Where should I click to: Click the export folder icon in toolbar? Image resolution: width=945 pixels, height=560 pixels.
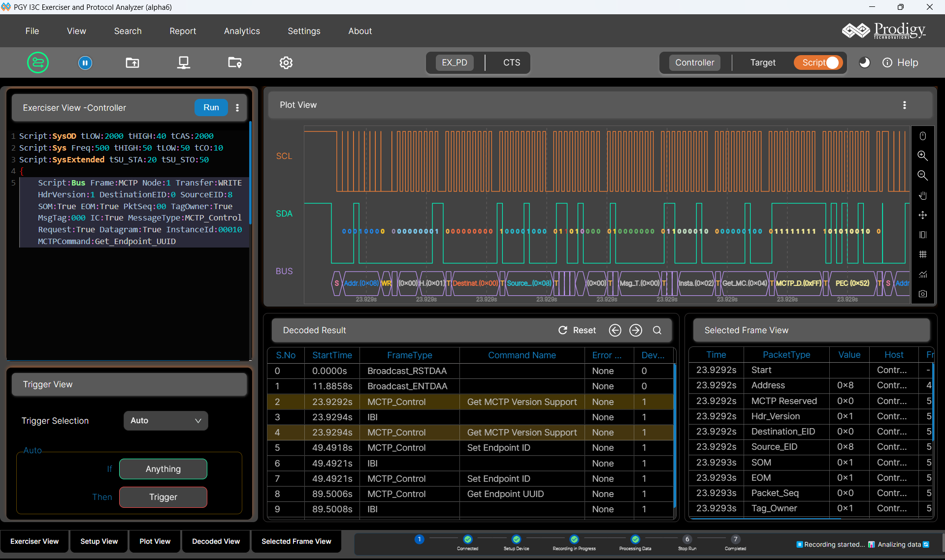pos(132,62)
